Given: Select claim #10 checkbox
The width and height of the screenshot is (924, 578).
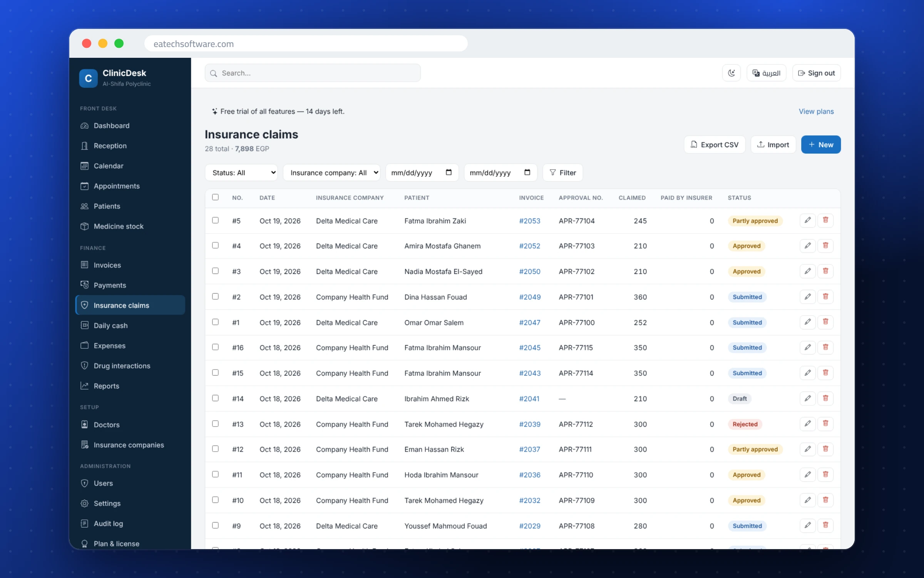Looking at the screenshot, I should coord(215,500).
